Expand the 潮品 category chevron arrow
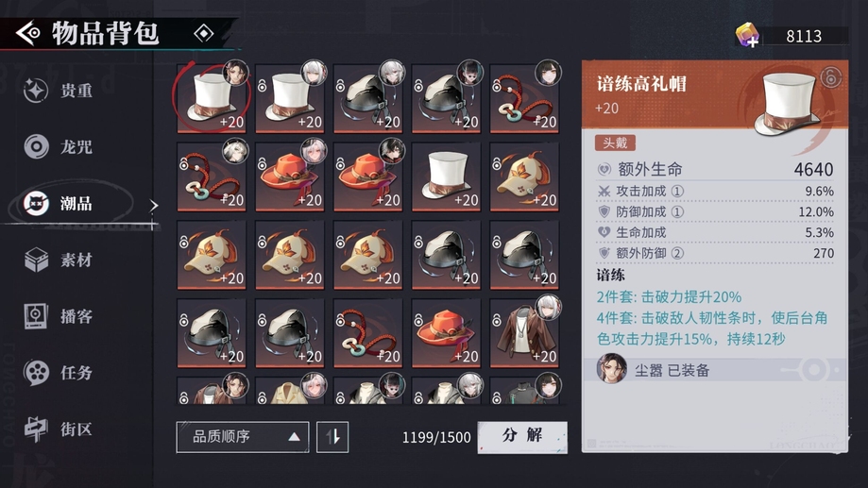The image size is (868, 488). pos(153,205)
